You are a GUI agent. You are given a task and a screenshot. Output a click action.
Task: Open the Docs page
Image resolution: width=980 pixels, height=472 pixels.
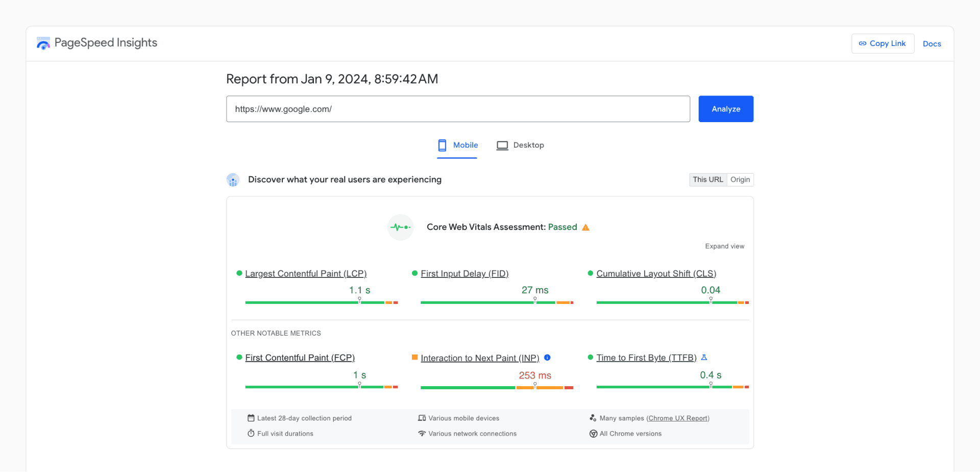click(x=932, y=43)
